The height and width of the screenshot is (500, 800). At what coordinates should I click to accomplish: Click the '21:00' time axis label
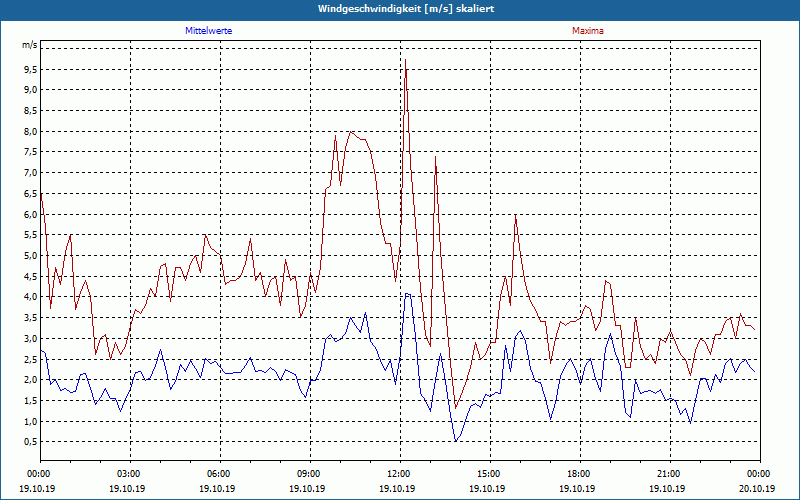click(667, 474)
